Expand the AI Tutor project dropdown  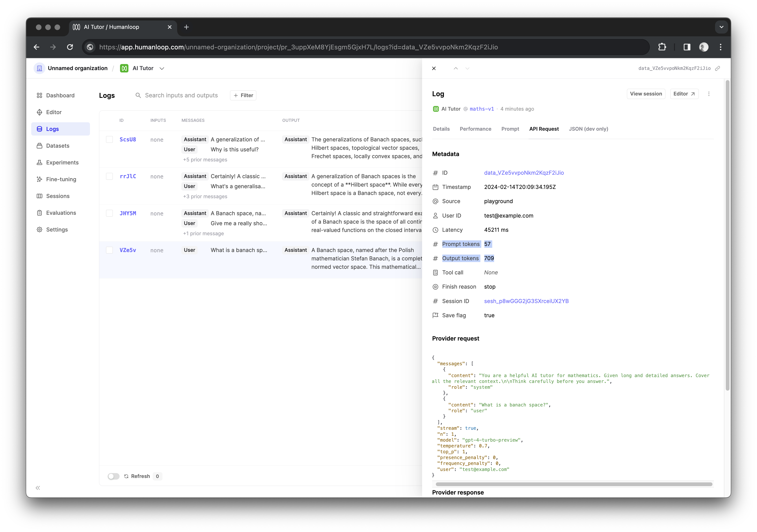point(162,68)
